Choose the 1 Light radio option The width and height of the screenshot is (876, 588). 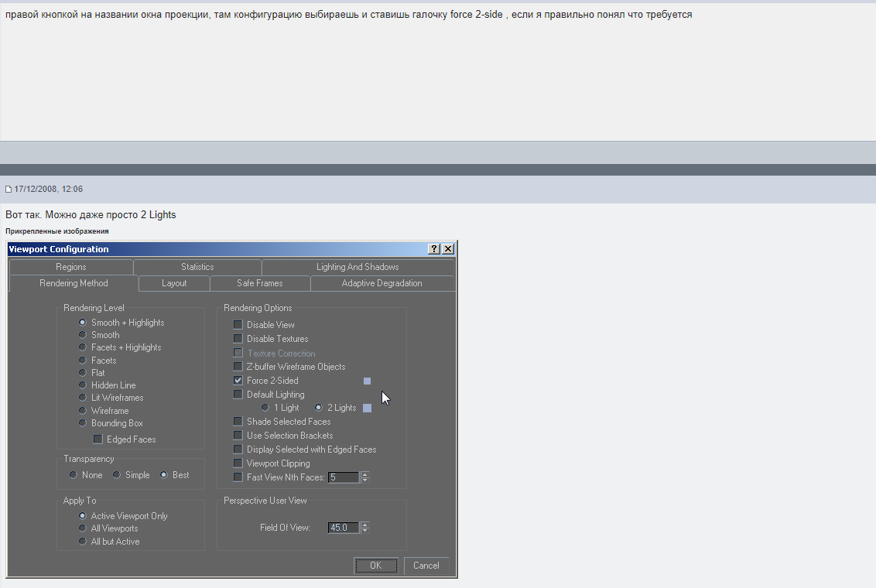point(265,408)
